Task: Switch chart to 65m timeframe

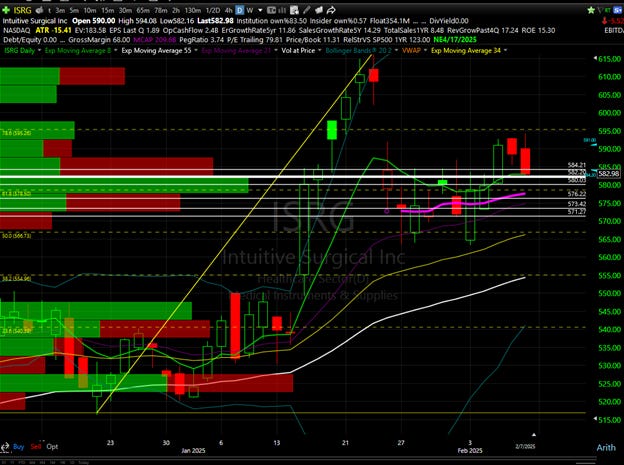Action: tap(143, 10)
